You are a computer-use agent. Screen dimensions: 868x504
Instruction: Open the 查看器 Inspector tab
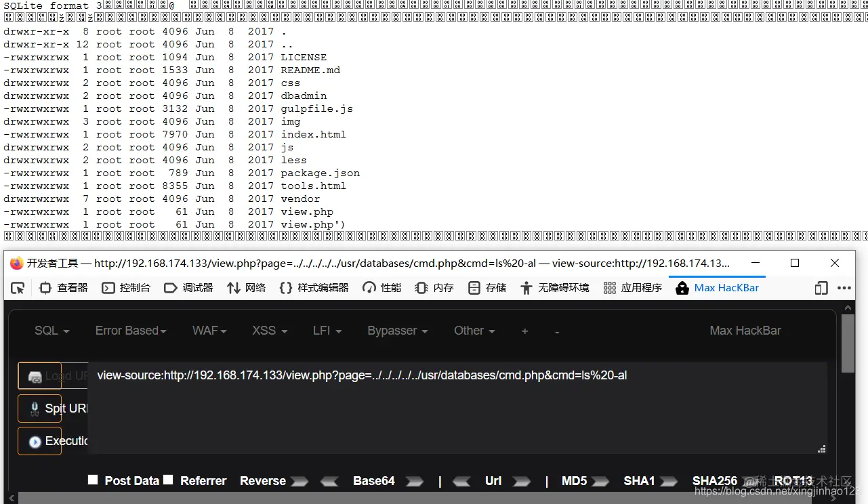64,288
